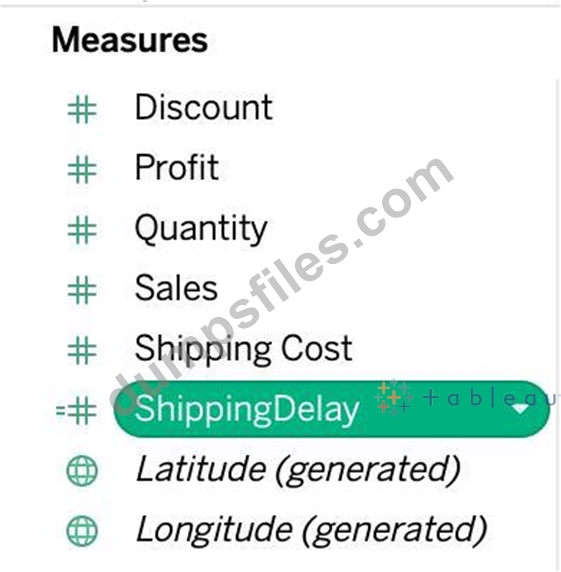Select the highlighted ShippingDelay field name

247,410
